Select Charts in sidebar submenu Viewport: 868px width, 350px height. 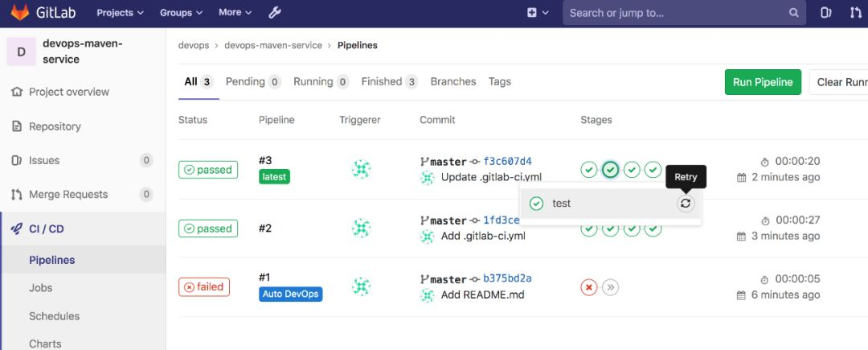coord(45,344)
